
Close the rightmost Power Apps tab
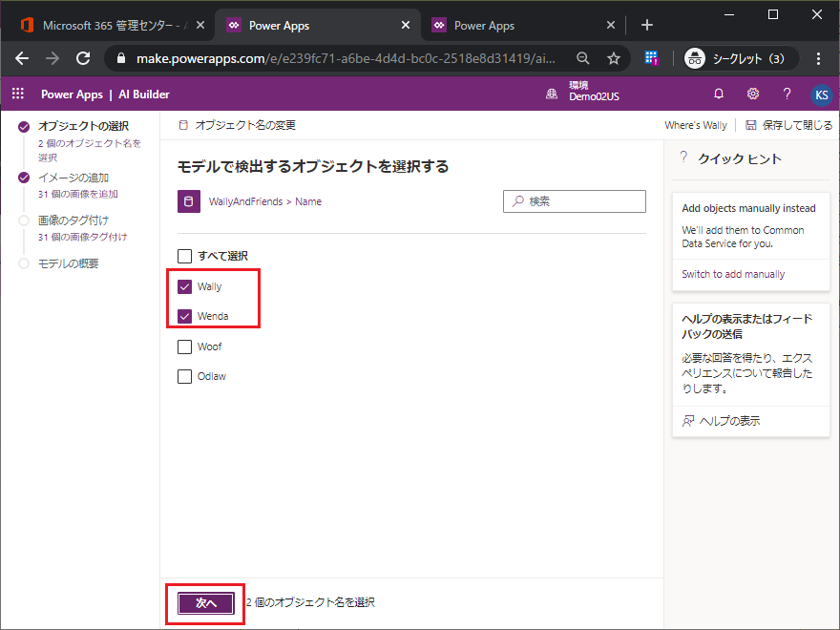point(611,25)
